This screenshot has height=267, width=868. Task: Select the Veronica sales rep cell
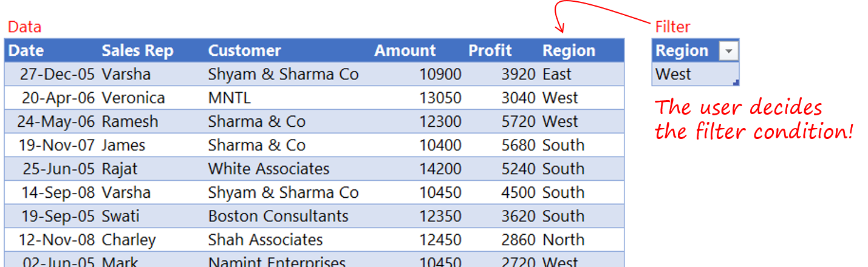(x=152, y=98)
